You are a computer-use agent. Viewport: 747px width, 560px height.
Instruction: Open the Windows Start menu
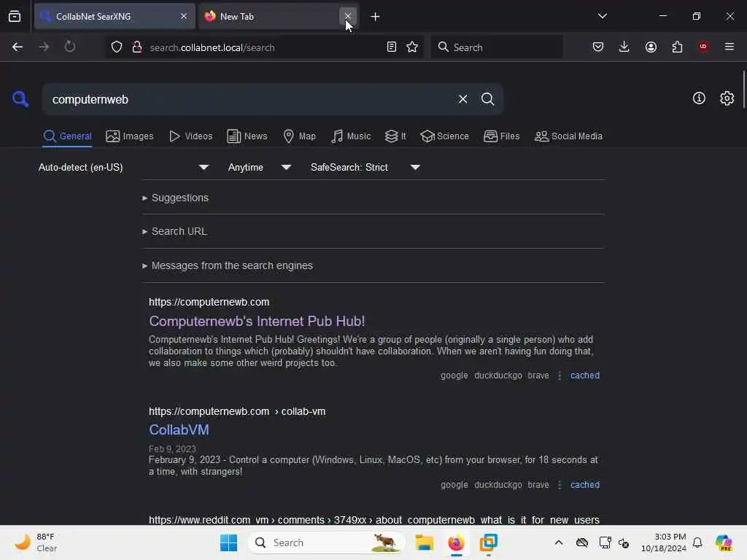[228, 542]
